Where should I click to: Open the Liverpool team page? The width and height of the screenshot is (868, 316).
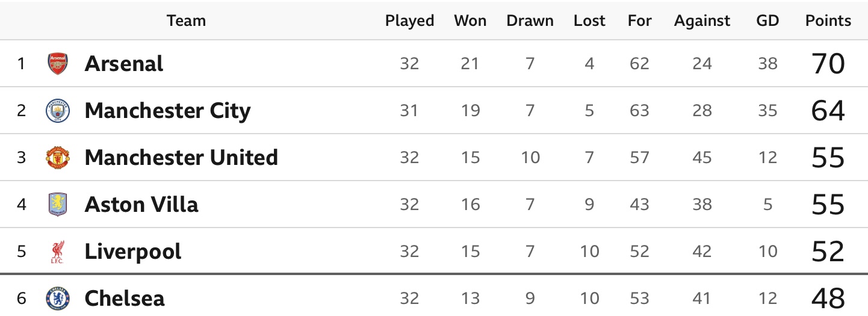click(x=133, y=252)
